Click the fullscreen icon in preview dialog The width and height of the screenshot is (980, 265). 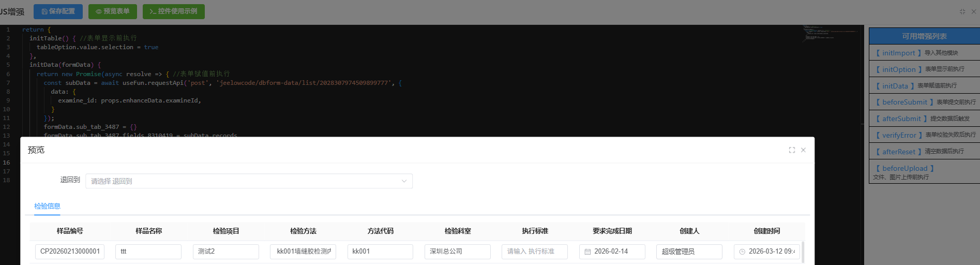[792, 150]
